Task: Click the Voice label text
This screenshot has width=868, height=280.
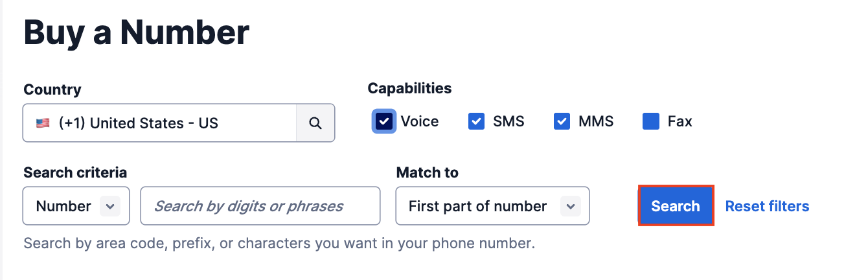Action: point(420,121)
